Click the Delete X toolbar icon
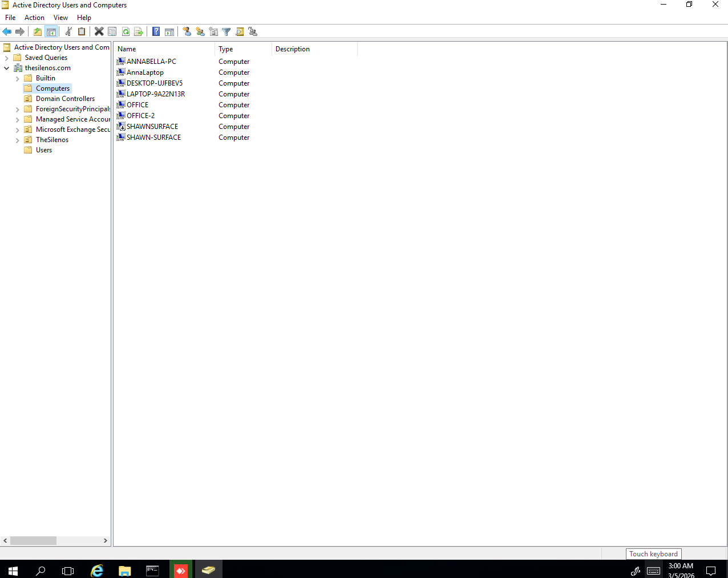This screenshot has height=578, width=728. click(x=99, y=31)
